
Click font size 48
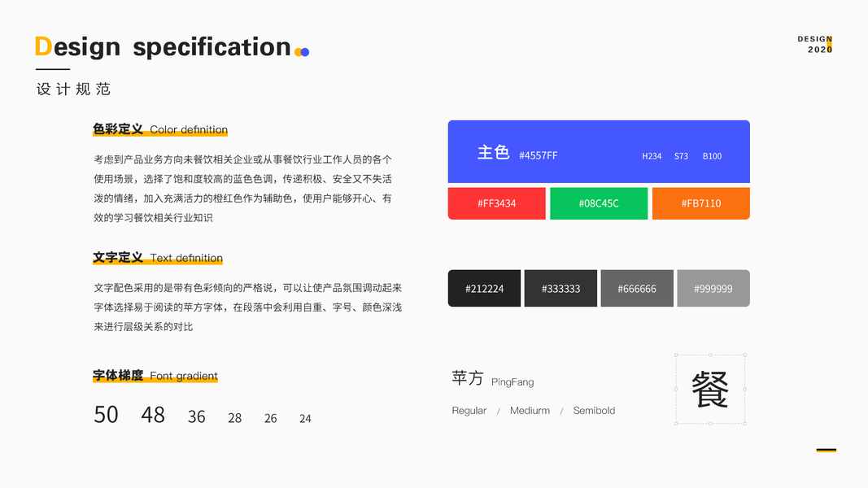click(153, 415)
